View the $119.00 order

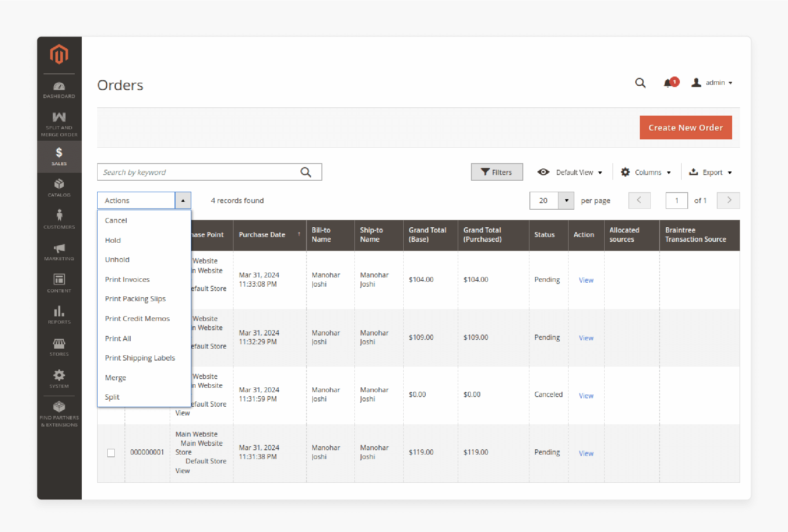click(x=586, y=453)
